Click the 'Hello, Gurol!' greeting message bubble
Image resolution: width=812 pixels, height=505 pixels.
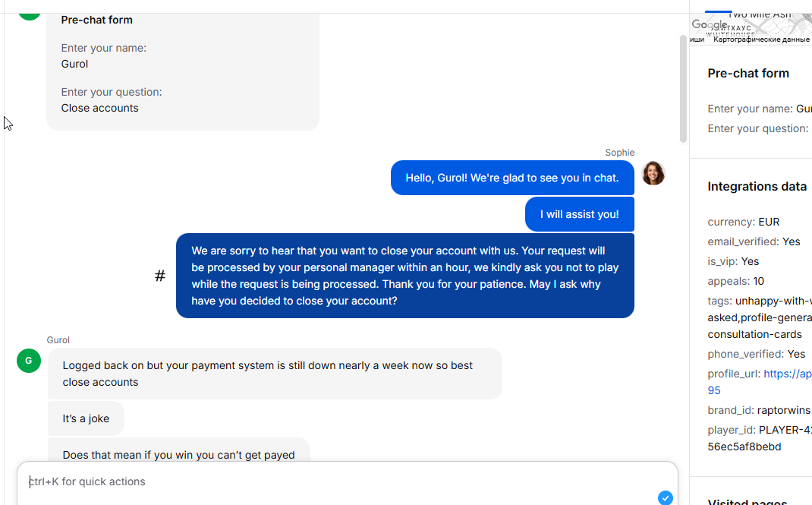pos(512,178)
